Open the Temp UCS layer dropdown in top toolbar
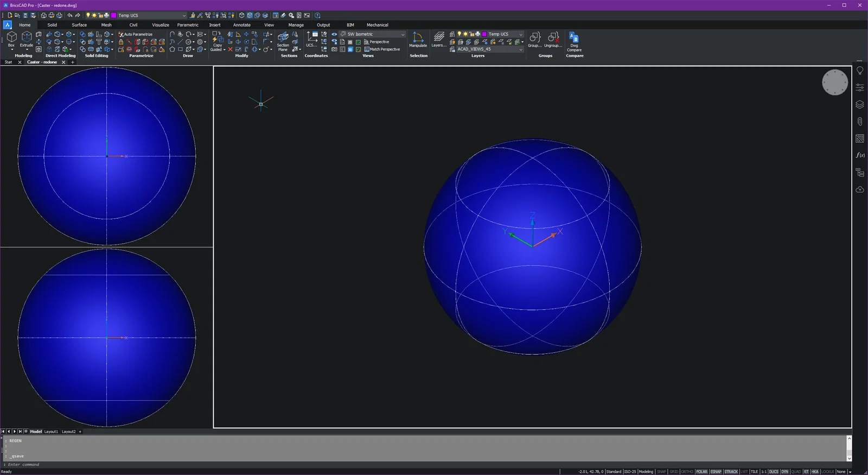 click(x=184, y=16)
